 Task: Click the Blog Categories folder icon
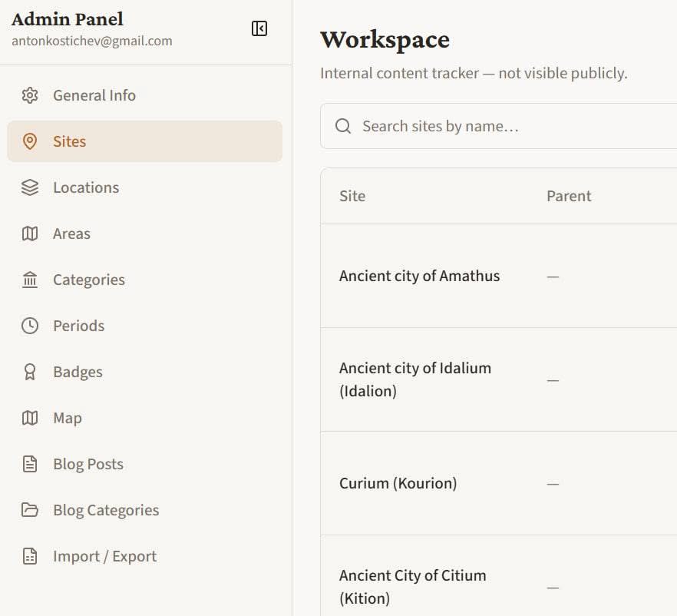point(30,510)
